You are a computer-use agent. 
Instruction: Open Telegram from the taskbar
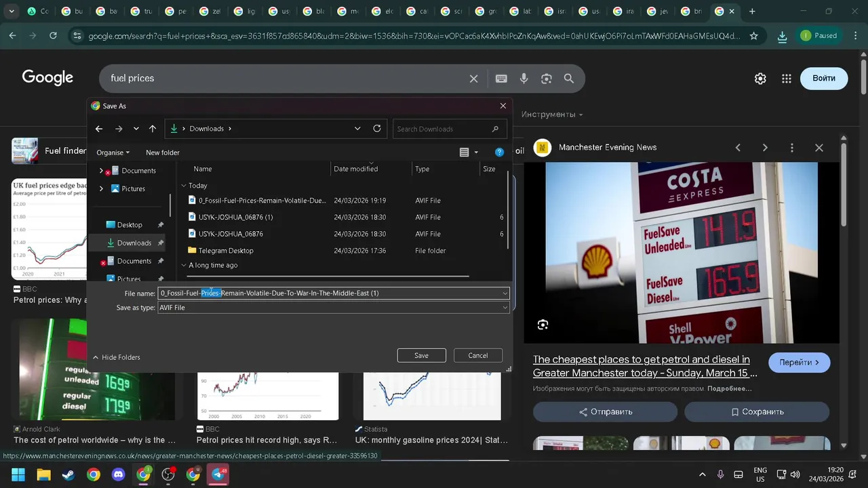[x=218, y=474]
